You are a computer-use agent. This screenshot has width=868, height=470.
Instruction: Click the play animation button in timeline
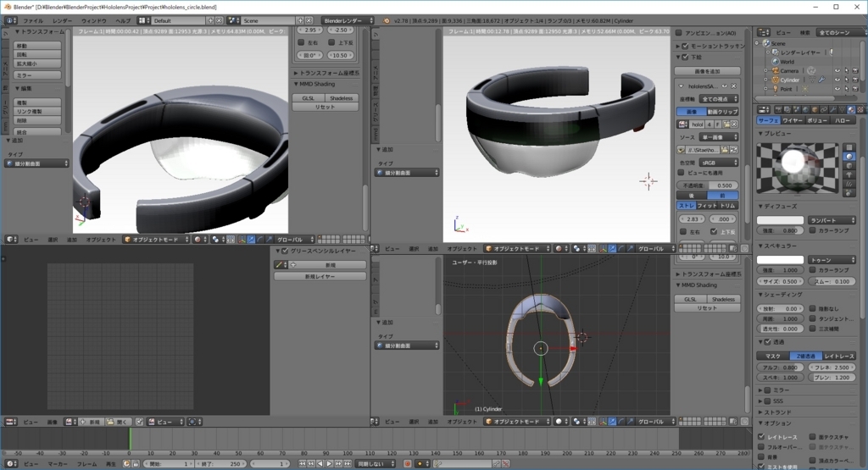point(329,463)
